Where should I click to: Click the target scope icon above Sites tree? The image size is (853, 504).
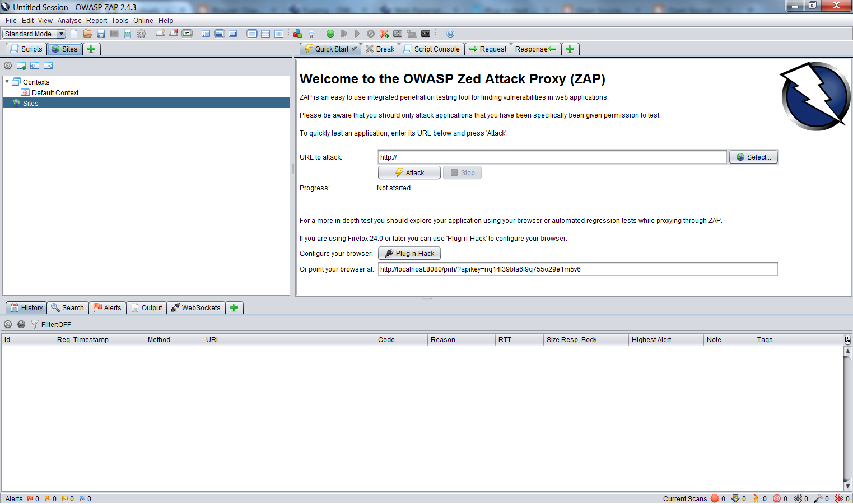pos(8,66)
